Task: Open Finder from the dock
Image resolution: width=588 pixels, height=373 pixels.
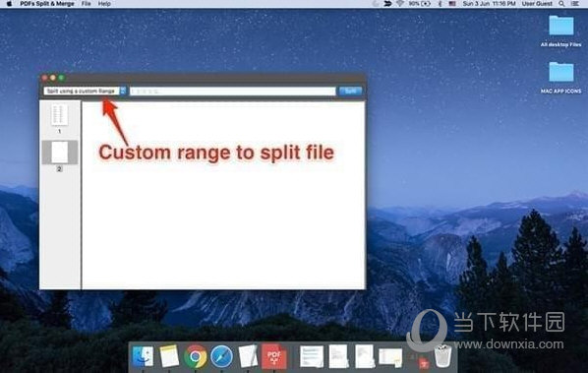Action: pyautogui.click(x=143, y=356)
